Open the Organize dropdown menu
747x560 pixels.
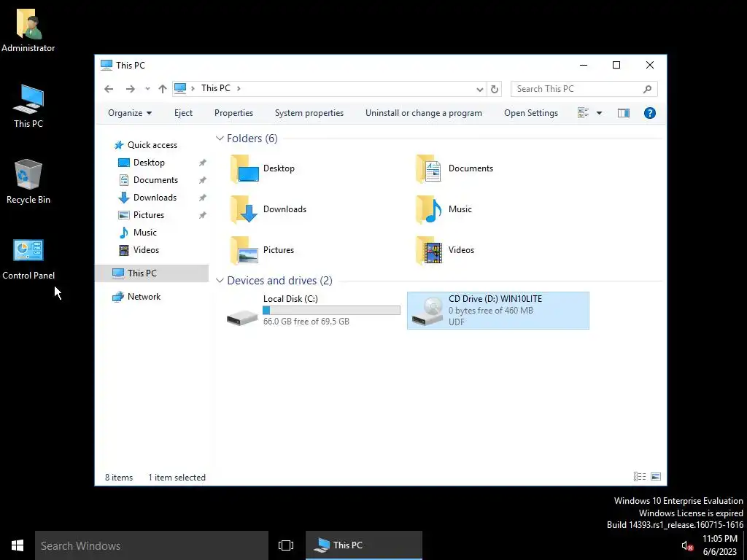[130, 113]
